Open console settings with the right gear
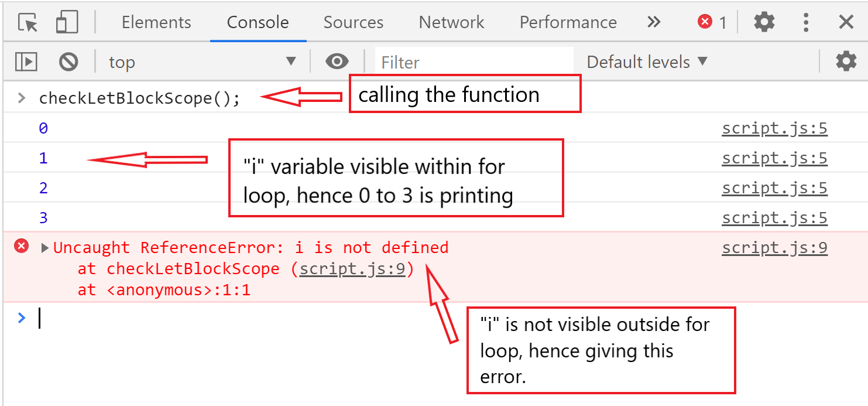The image size is (868, 406). click(x=846, y=62)
